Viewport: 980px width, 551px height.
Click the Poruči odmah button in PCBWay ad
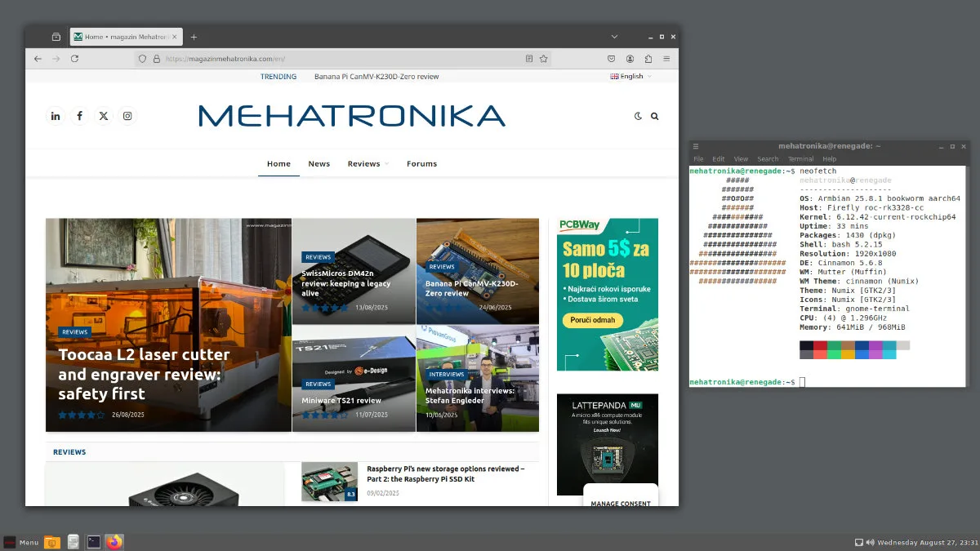pyautogui.click(x=592, y=320)
